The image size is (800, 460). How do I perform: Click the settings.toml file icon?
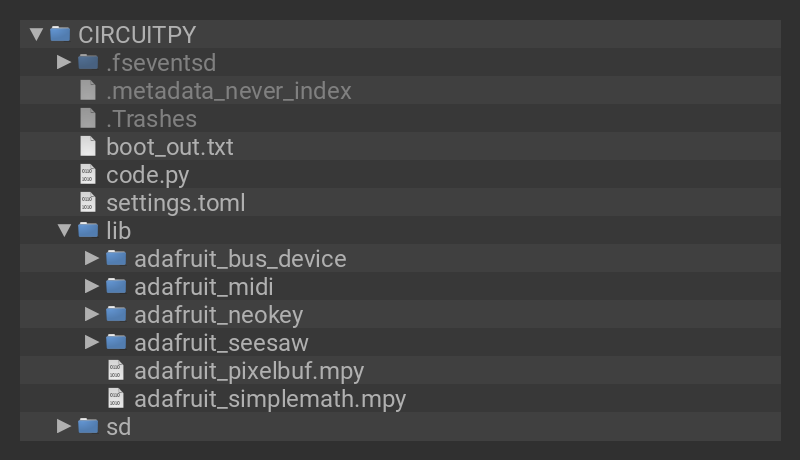88,202
